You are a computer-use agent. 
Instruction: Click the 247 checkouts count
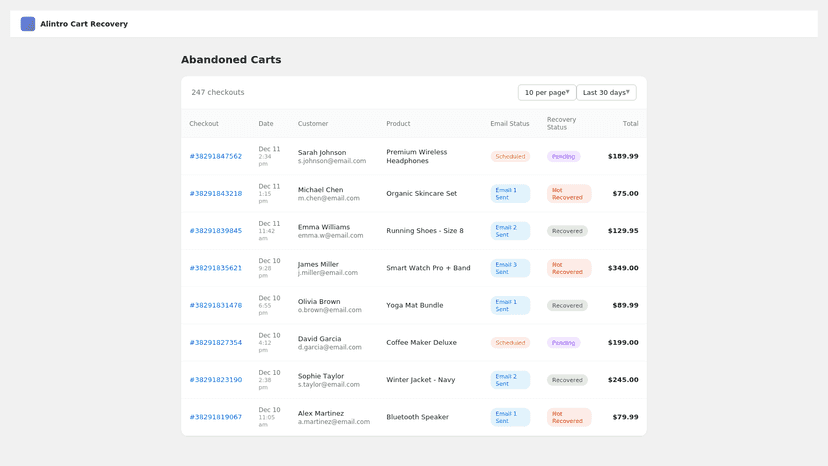point(218,92)
